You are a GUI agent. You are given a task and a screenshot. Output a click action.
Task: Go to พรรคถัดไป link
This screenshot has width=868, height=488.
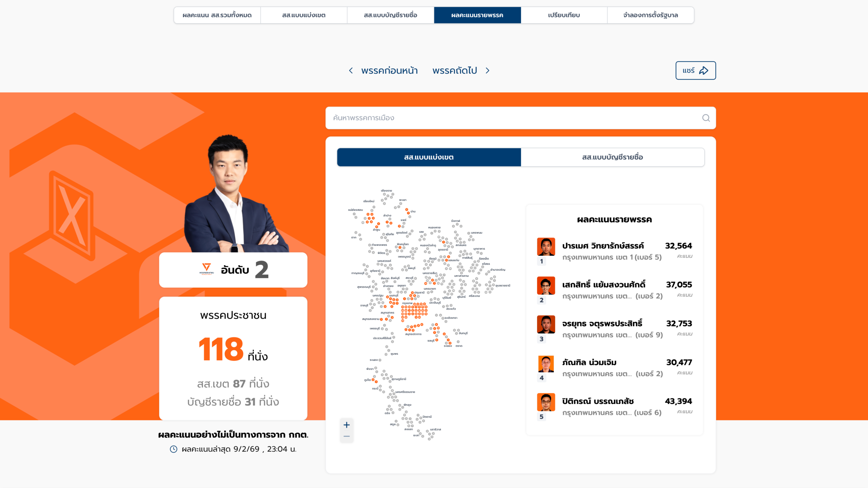coord(455,70)
